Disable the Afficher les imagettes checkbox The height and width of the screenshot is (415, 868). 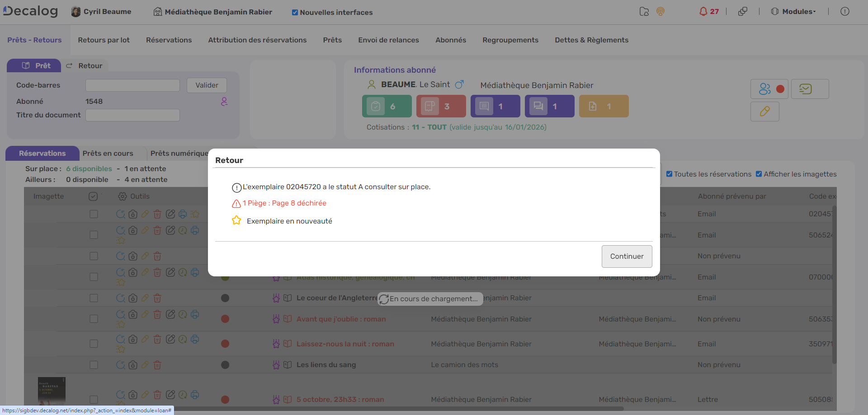pyautogui.click(x=759, y=174)
